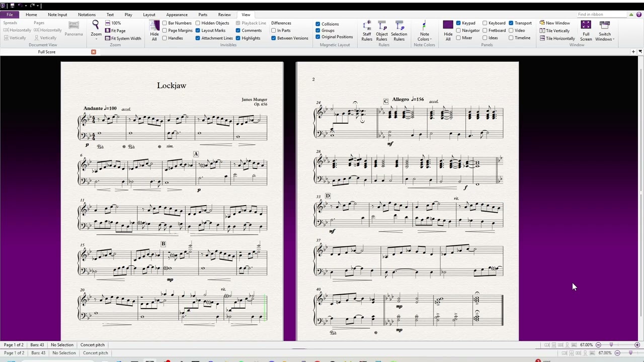Click Concert pitch in upper status bar

click(93, 345)
